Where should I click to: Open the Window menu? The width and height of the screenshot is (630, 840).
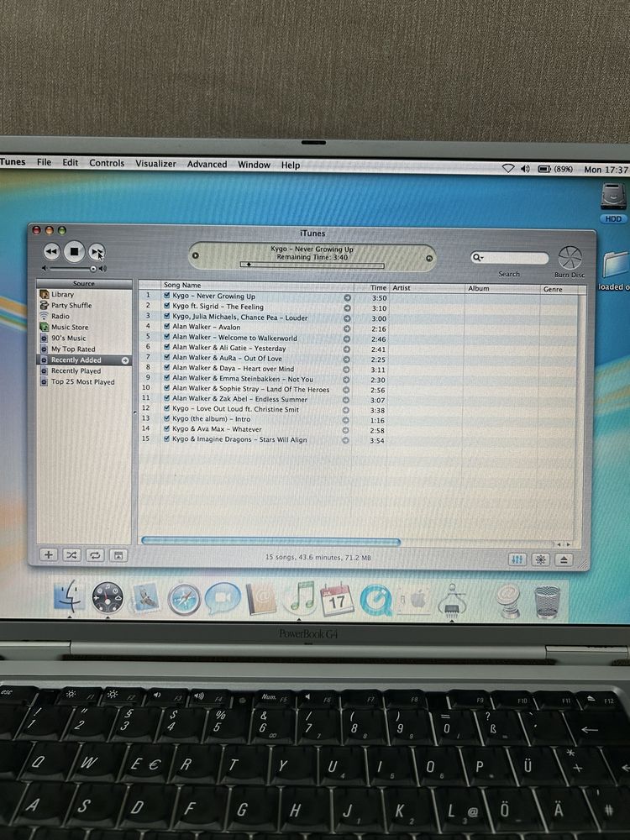click(254, 165)
